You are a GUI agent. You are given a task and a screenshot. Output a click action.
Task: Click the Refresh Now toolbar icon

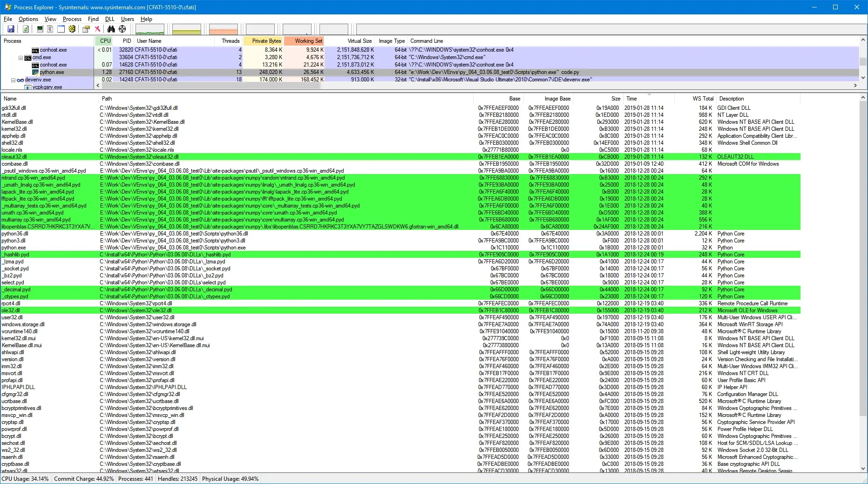click(26, 29)
